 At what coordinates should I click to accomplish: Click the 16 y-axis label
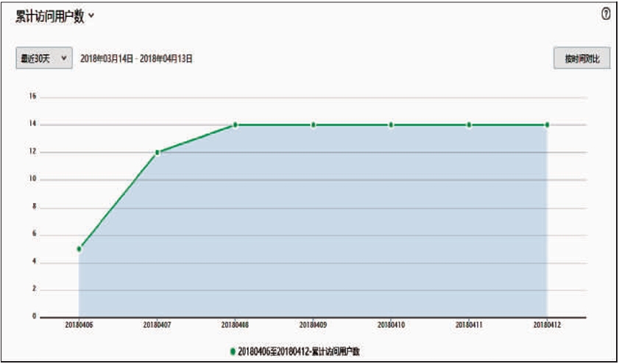(x=32, y=97)
